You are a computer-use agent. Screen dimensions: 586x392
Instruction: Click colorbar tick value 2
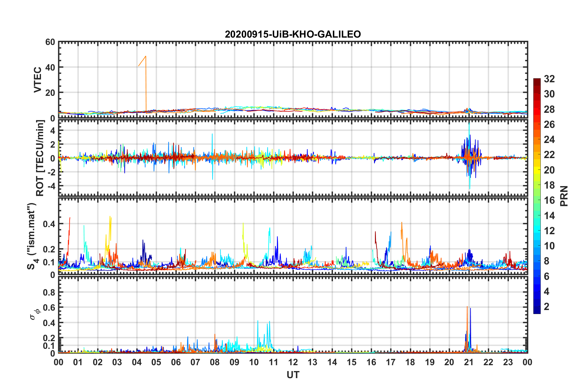pos(547,306)
